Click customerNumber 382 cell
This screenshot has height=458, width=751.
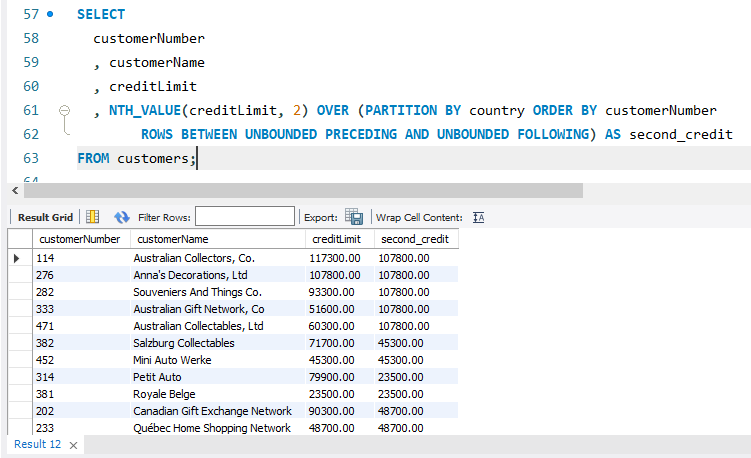point(81,343)
